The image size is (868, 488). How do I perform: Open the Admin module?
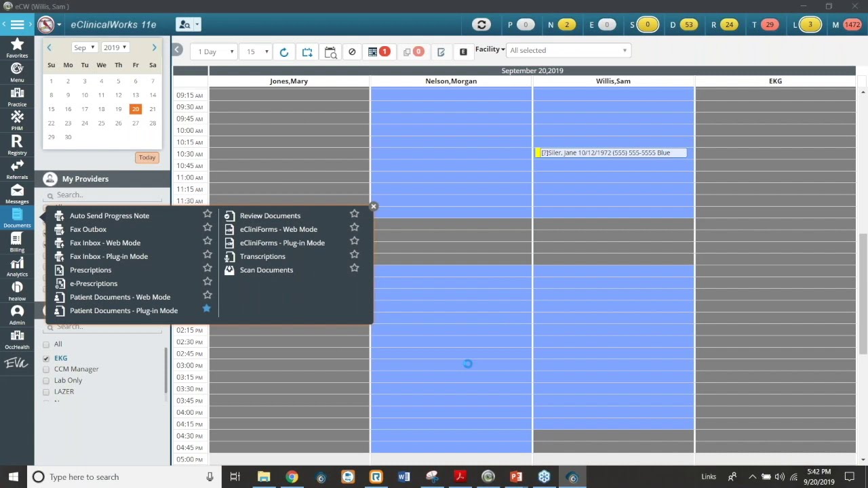click(17, 315)
